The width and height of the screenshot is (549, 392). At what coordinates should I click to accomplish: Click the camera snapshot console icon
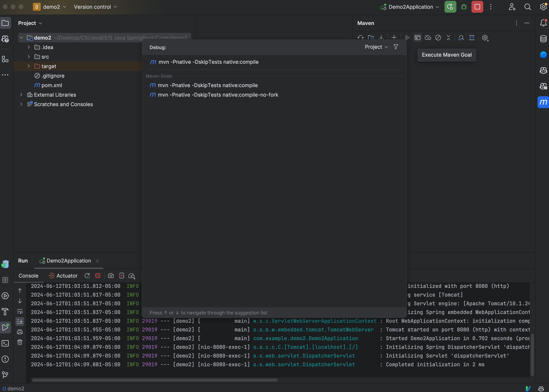click(110, 276)
